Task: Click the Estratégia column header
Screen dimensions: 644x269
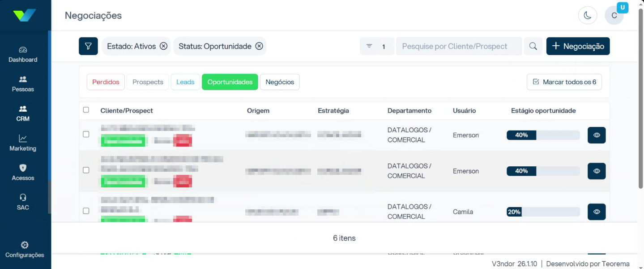Action: 333,111
